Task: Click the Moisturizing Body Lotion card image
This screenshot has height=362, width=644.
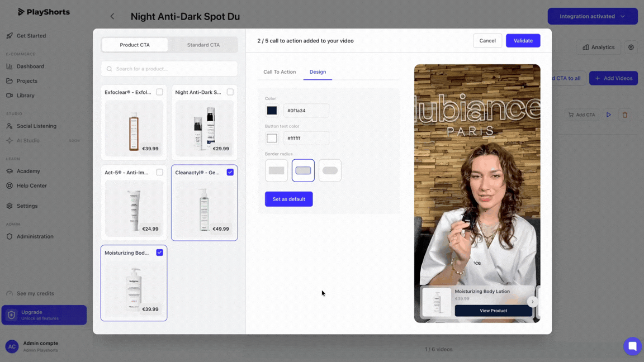Action: [x=134, y=288]
